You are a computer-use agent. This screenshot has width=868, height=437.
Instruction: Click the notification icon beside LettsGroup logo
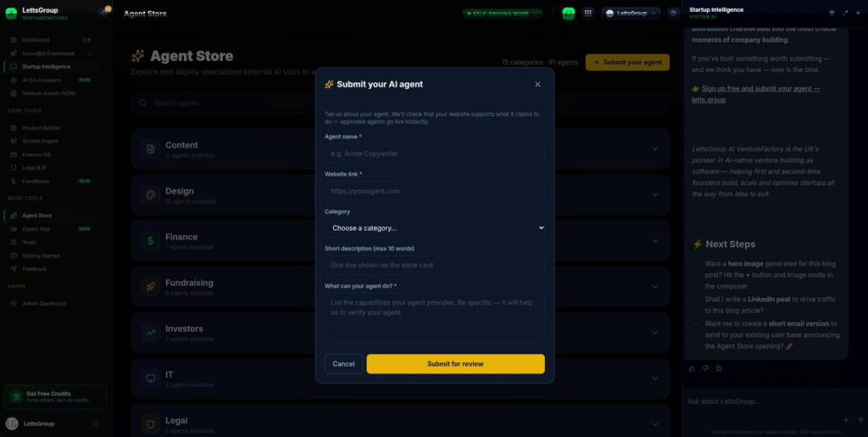point(103,13)
